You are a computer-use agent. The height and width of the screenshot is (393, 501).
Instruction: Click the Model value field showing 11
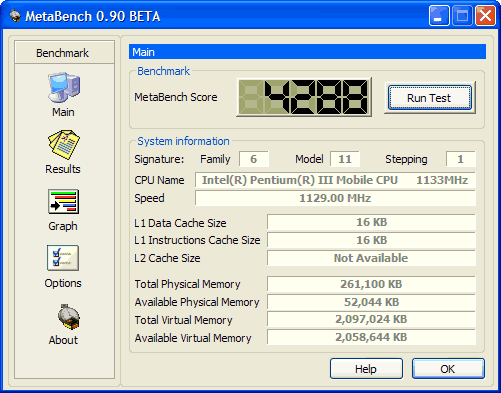click(345, 159)
